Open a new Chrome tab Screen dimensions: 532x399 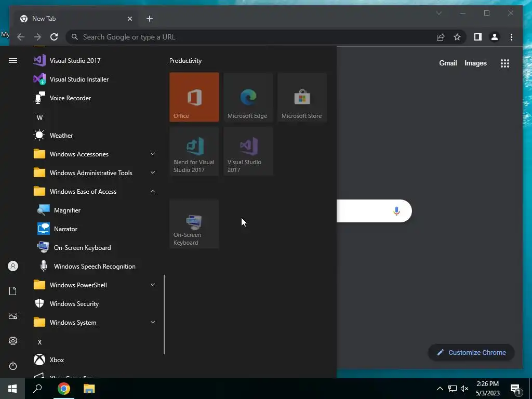coord(150,19)
